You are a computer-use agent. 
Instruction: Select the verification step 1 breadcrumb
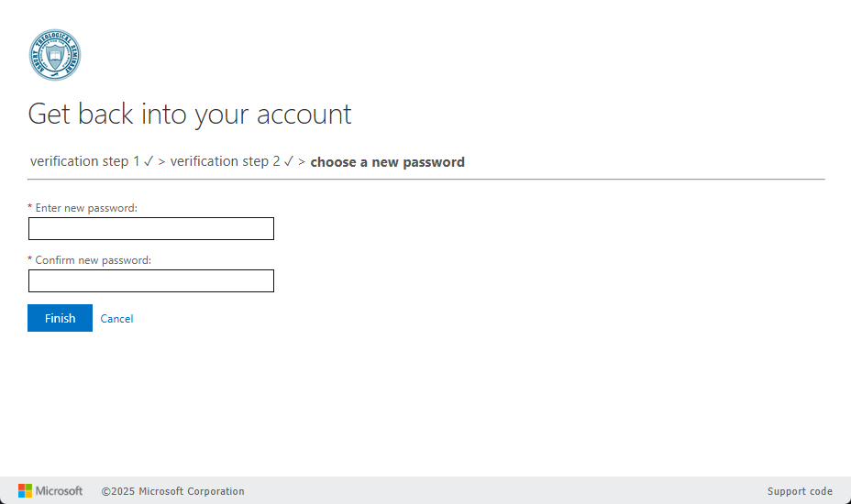coord(84,161)
